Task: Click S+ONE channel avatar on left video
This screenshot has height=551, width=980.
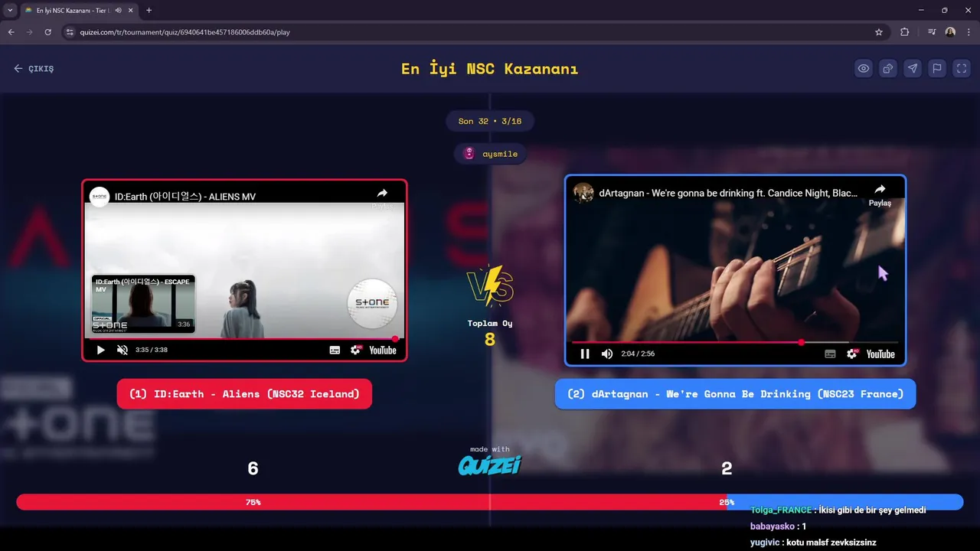Action: [100, 197]
